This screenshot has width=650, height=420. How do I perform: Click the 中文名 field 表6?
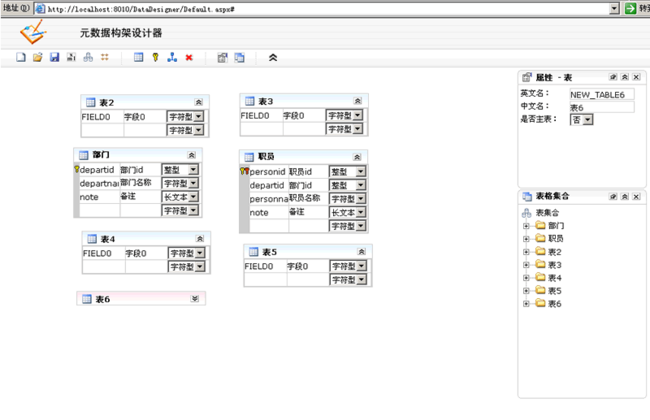[602, 107]
